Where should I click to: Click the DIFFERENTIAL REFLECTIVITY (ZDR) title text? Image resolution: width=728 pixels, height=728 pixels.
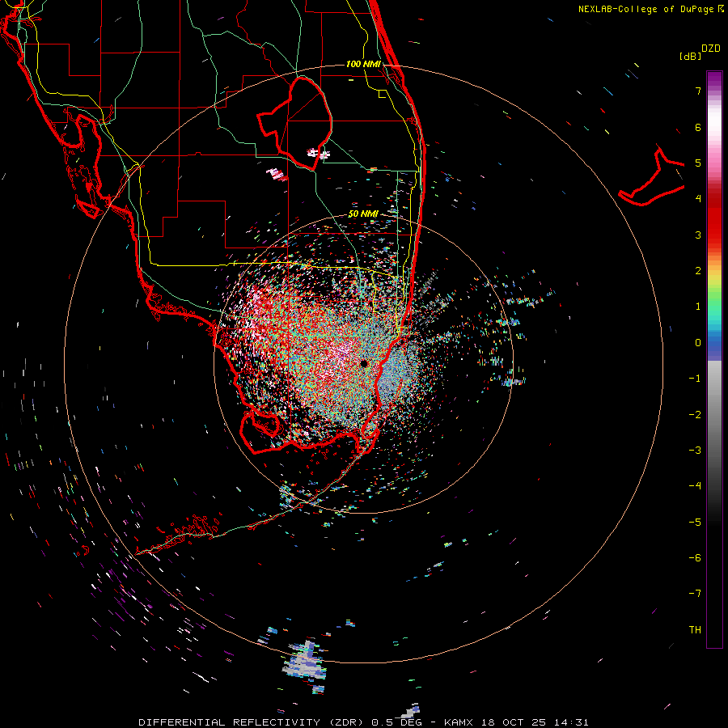[252, 722]
